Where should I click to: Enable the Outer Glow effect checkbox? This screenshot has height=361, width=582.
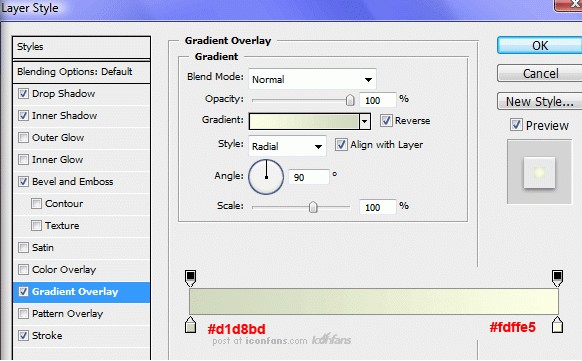(x=23, y=138)
